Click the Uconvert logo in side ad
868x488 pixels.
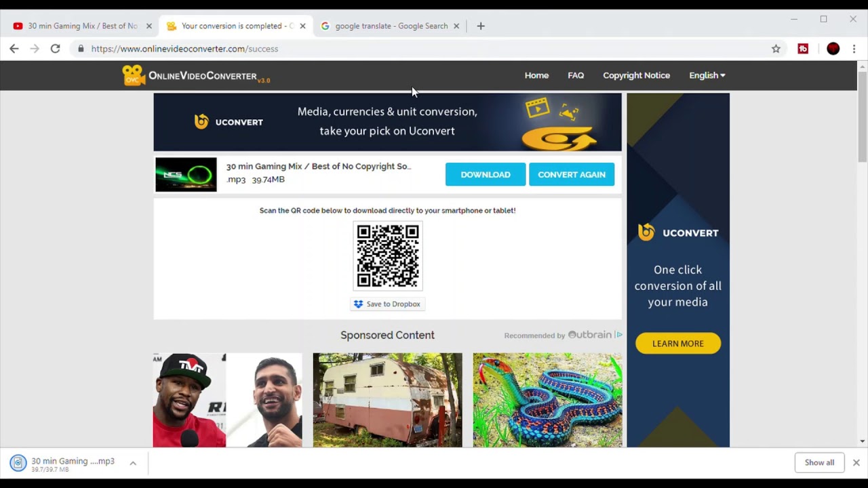pyautogui.click(x=677, y=232)
